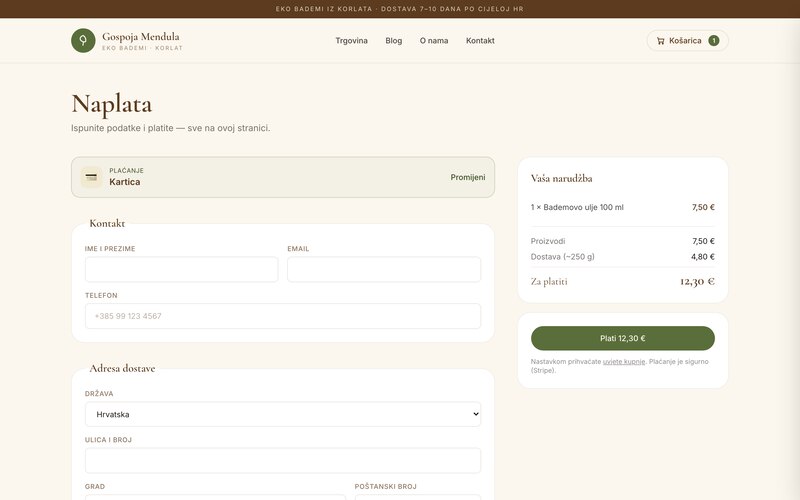Click the total amount '12,30 €' beside Za platiti
800x500 pixels.
(697, 281)
